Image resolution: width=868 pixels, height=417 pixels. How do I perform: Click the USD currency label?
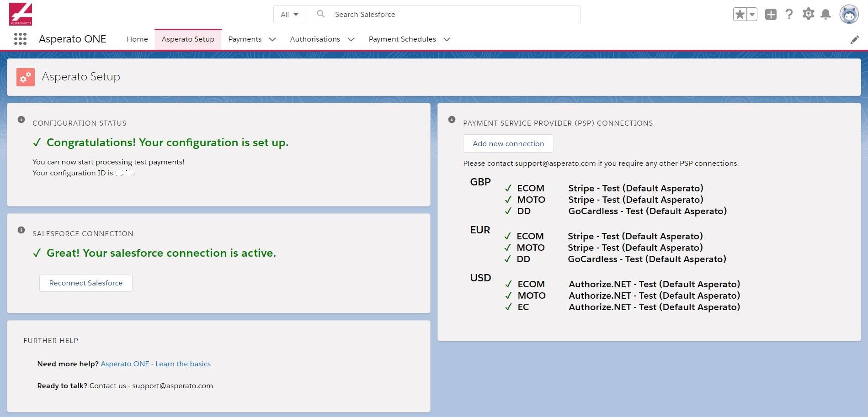pyautogui.click(x=480, y=278)
